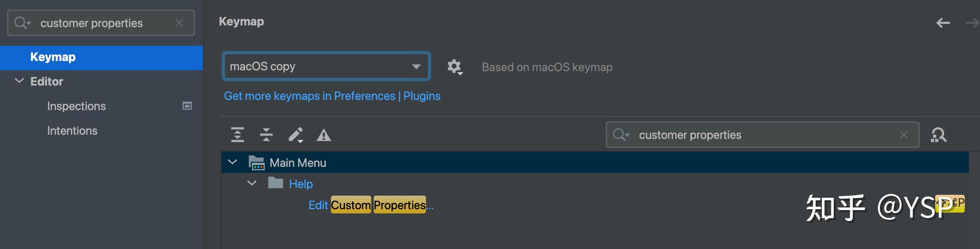Collapse the Main Menu tree node

233,162
